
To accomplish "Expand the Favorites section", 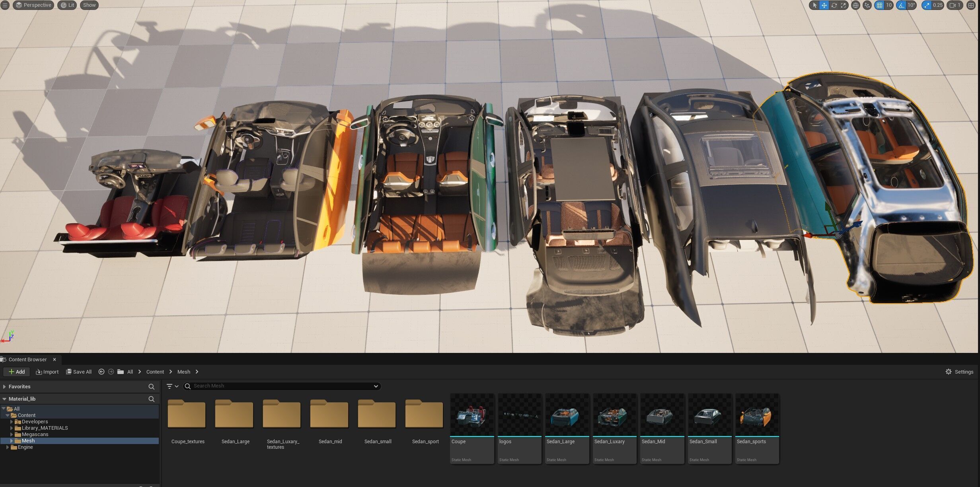I will click(x=4, y=387).
